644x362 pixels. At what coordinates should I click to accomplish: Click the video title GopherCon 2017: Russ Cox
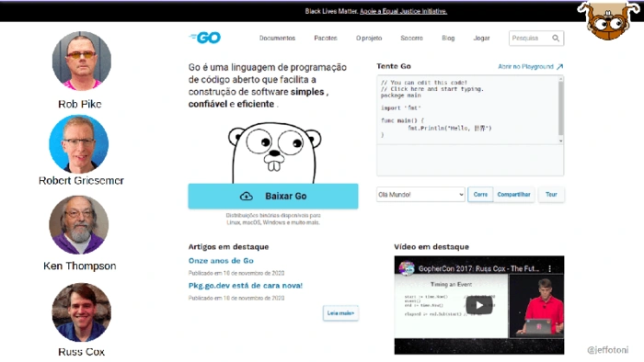(x=479, y=268)
